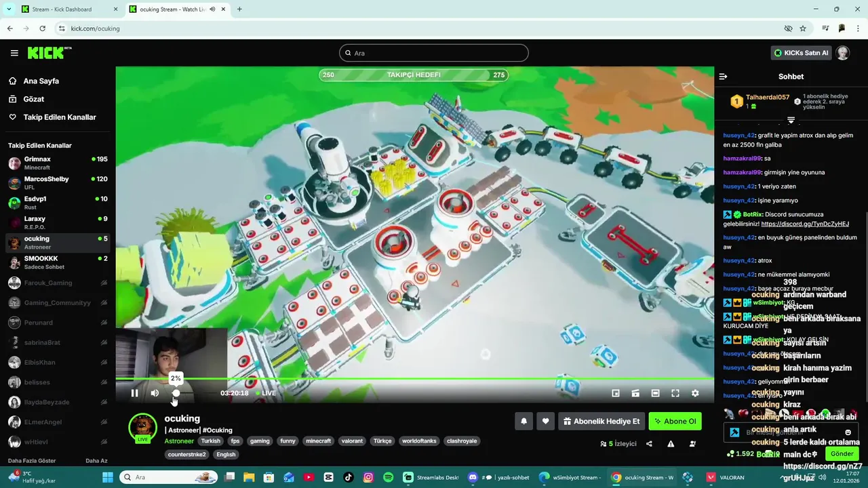Click the Gönder send button
The width and height of the screenshot is (868, 488).
click(x=842, y=453)
